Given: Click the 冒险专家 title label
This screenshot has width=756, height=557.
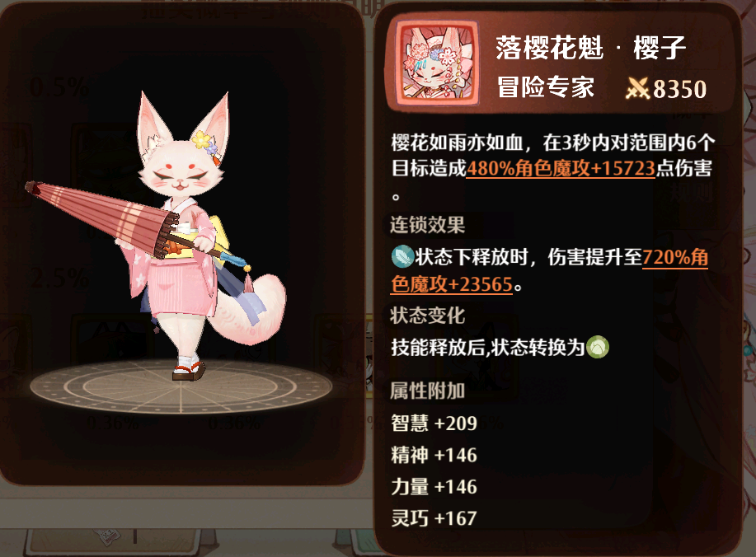Looking at the screenshot, I should (x=545, y=87).
